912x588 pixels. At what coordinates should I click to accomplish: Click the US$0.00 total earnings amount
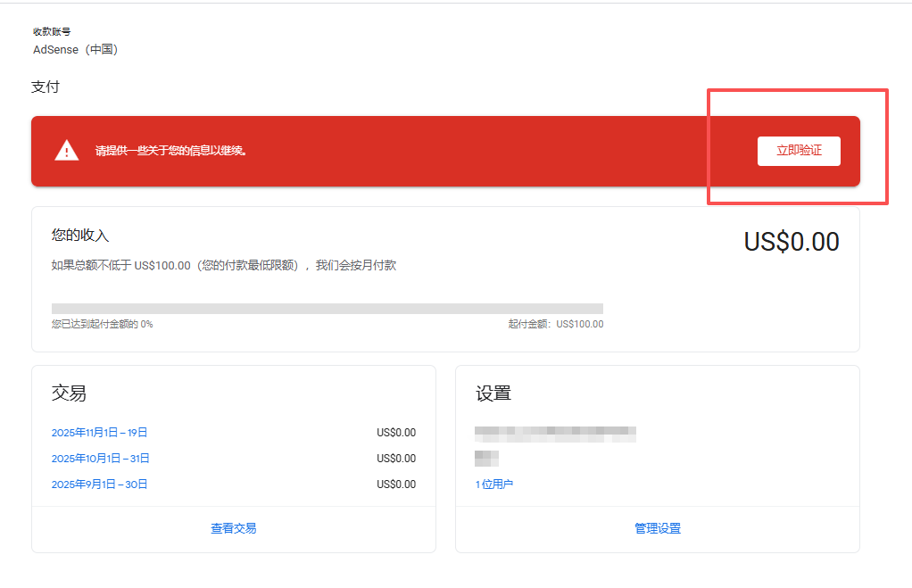click(792, 241)
